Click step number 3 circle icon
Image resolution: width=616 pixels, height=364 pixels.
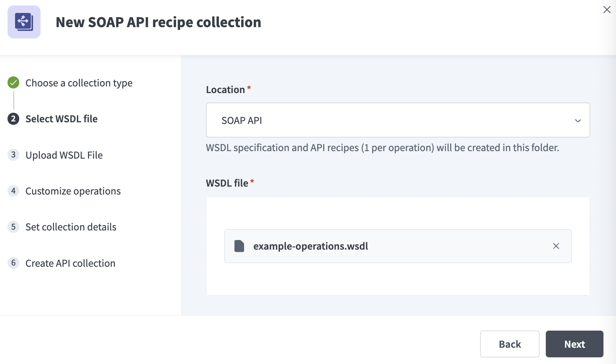click(x=13, y=155)
